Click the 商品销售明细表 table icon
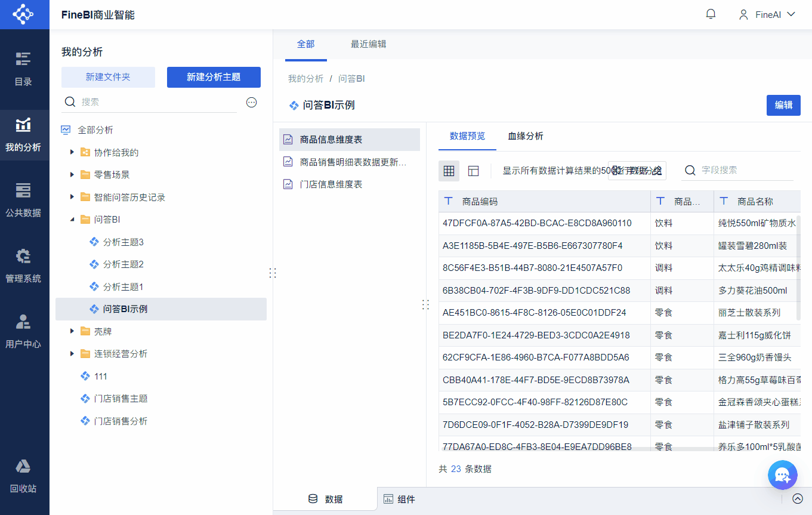 pyautogui.click(x=288, y=162)
